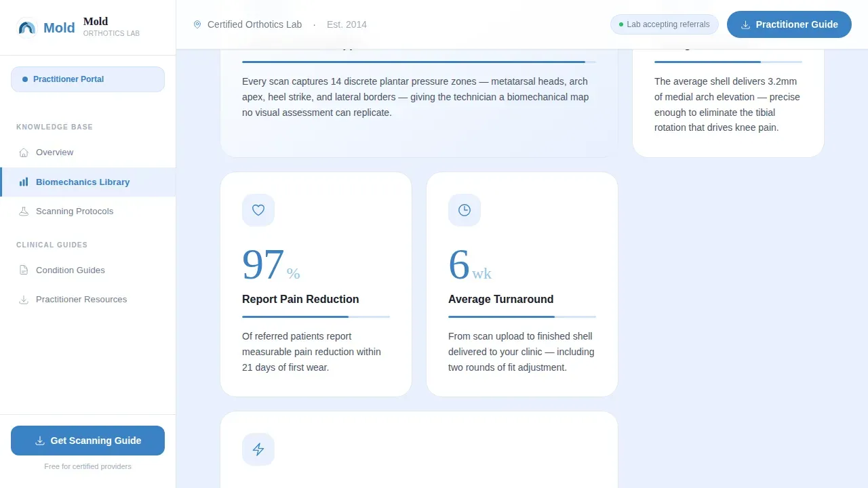Screen dimensions: 868x488
Task: Click the KNOWLEDGE BASE section label
Action: click(x=54, y=127)
